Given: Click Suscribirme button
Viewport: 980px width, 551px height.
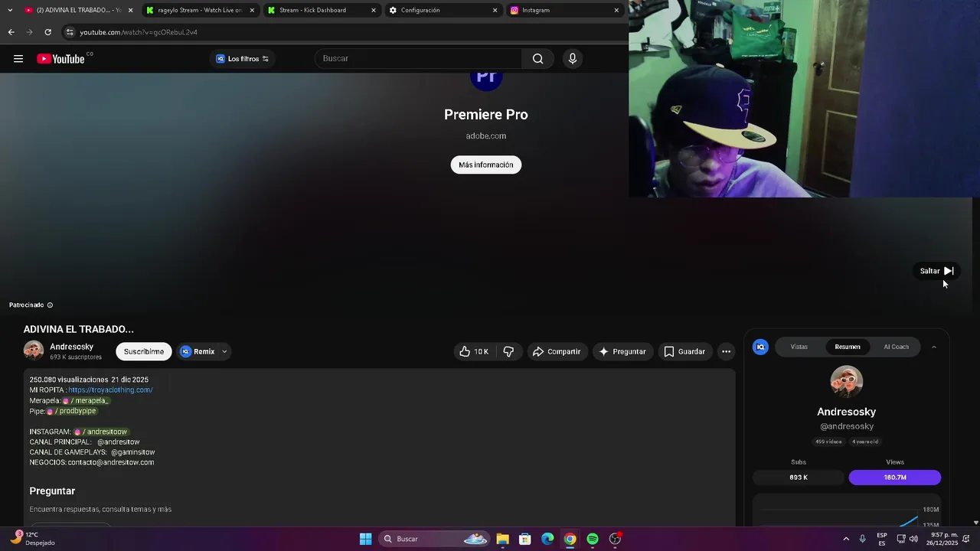Looking at the screenshot, I should click(144, 352).
